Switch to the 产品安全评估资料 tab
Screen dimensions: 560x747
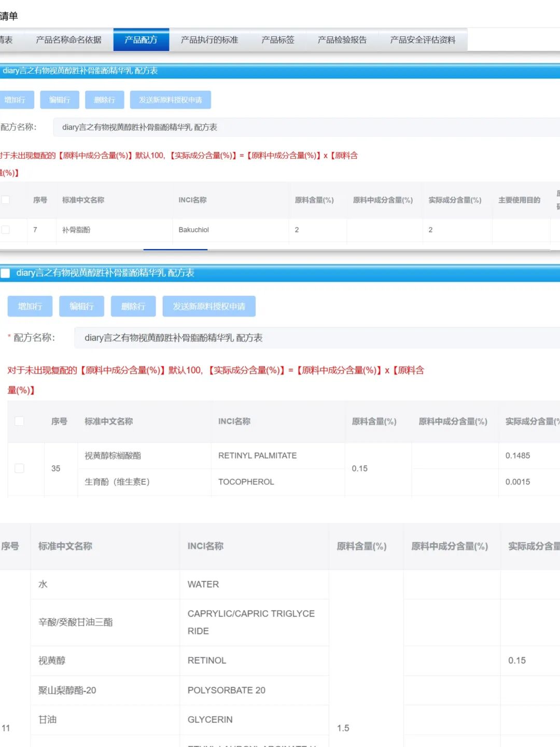coord(423,40)
